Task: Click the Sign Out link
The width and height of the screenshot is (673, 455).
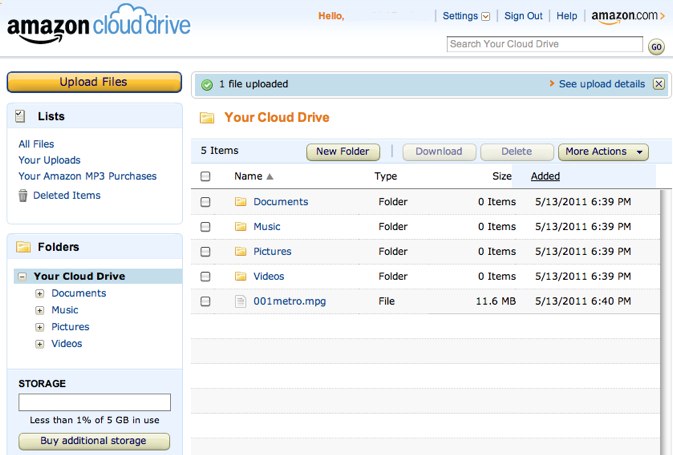Action: point(523,16)
